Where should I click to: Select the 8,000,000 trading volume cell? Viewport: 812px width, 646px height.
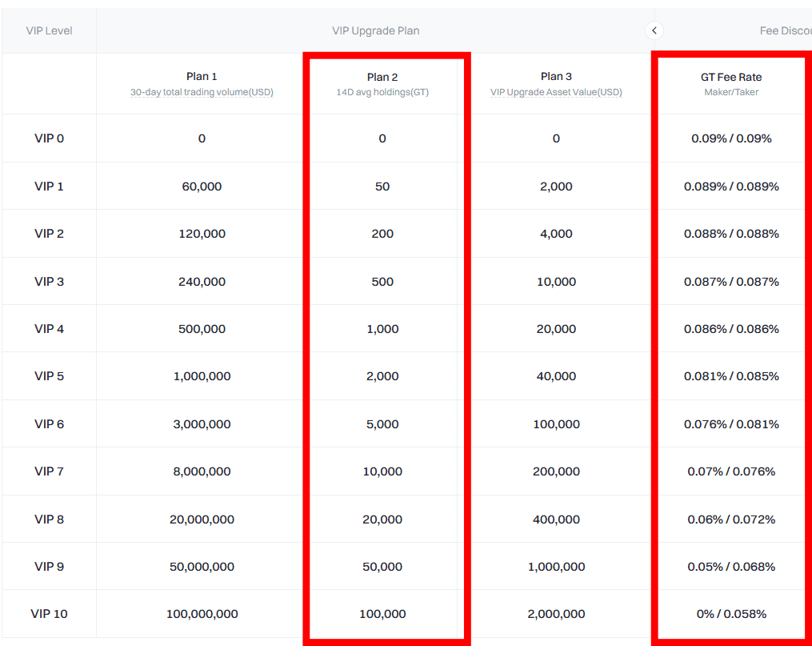tap(202, 471)
